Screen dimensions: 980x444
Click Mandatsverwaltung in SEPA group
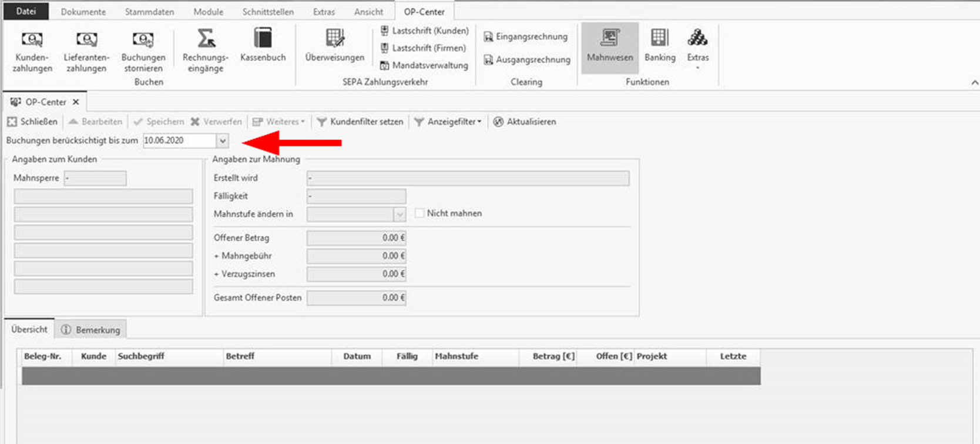pos(424,65)
